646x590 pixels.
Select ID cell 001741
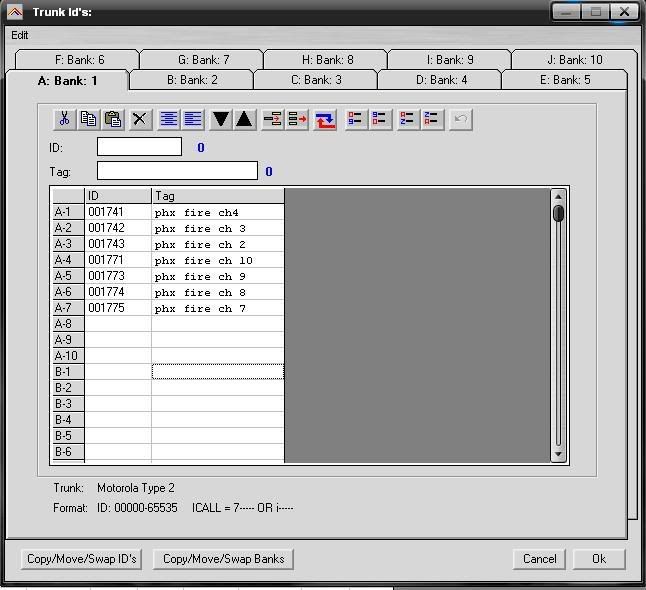coord(118,212)
